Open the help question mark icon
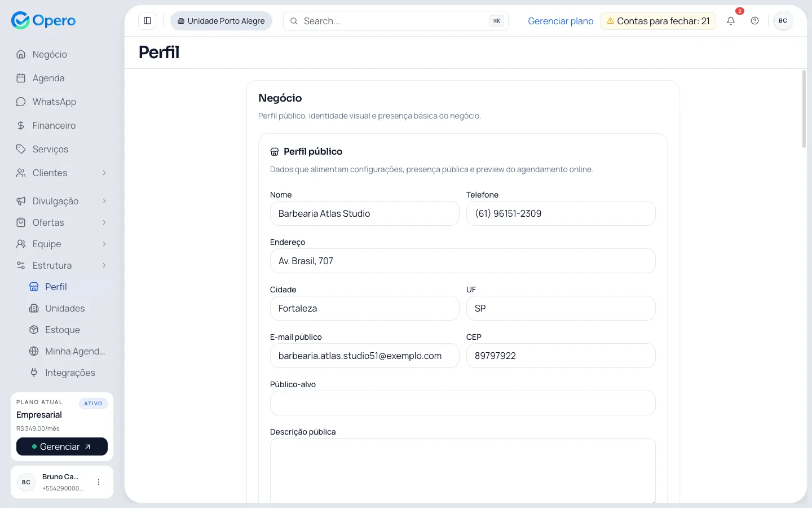812x508 pixels. pos(755,21)
